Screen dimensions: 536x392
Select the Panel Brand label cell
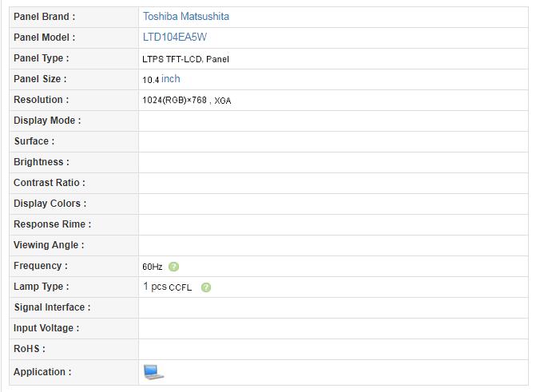click(x=73, y=17)
